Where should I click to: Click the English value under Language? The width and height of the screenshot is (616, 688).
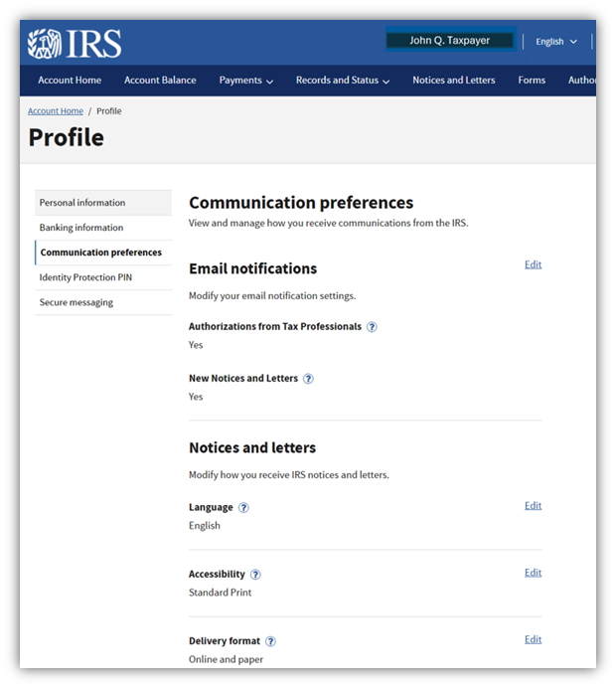point(205,526)
